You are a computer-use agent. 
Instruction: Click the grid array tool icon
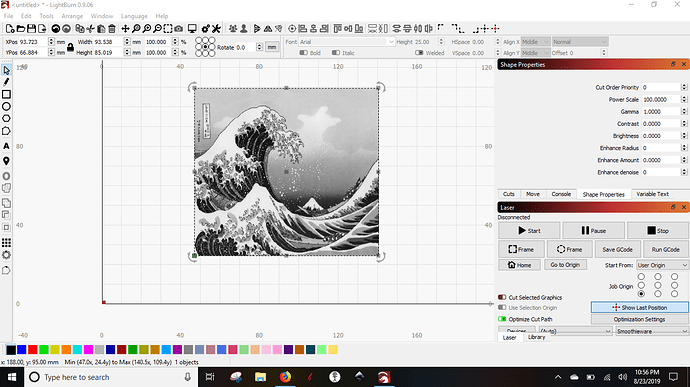(x=6, y=243)
